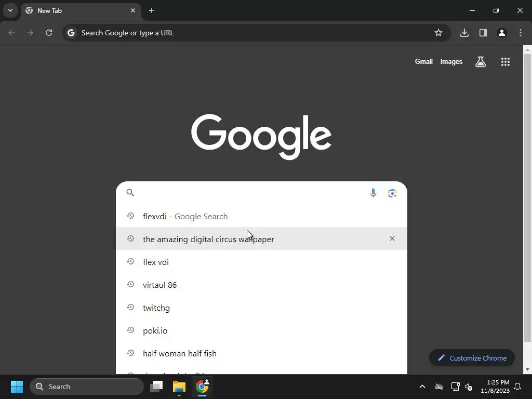Select suggestion "flexvdi - Google Search"

click(x=262, y=216)
